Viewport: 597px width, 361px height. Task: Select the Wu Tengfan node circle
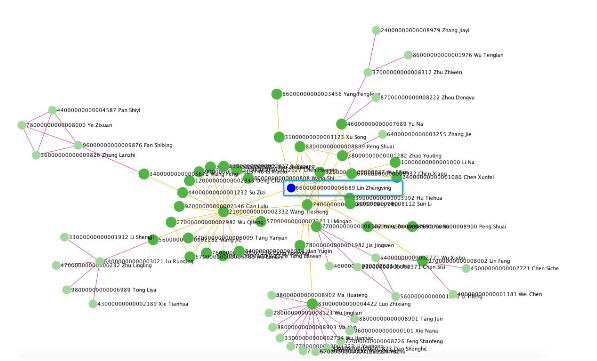(x=408, y=55)
